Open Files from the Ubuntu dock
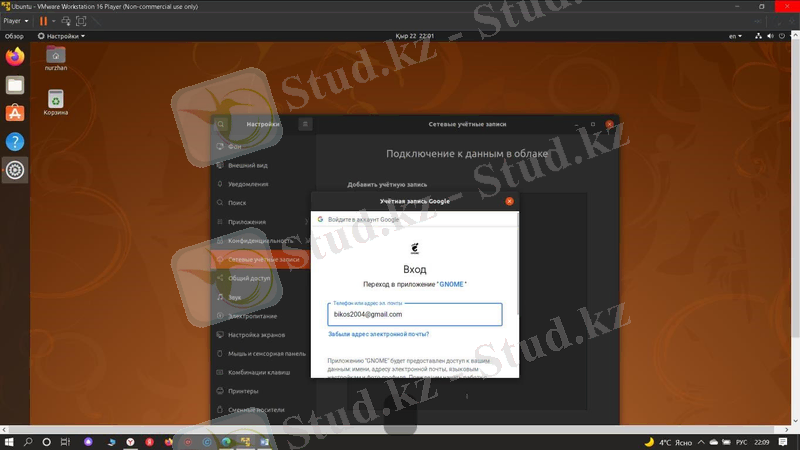The image size is (800, 450). (15, 85)
